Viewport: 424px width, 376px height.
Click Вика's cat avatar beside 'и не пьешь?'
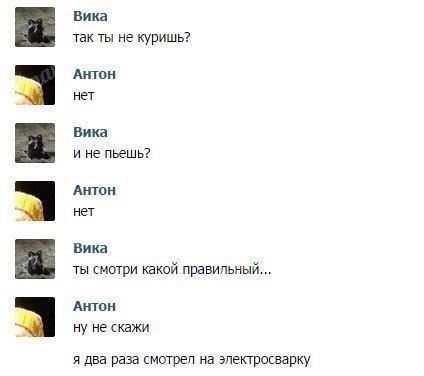35,143
